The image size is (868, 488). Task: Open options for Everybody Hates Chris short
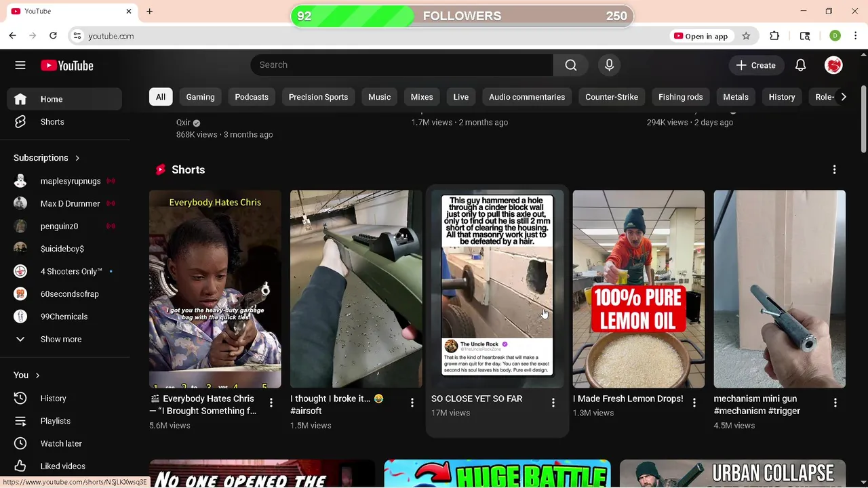[271, 403]
